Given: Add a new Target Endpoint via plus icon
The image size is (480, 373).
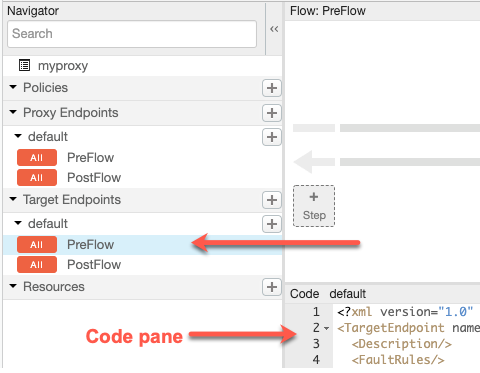Looking at the screenshot, I should 272,200.
